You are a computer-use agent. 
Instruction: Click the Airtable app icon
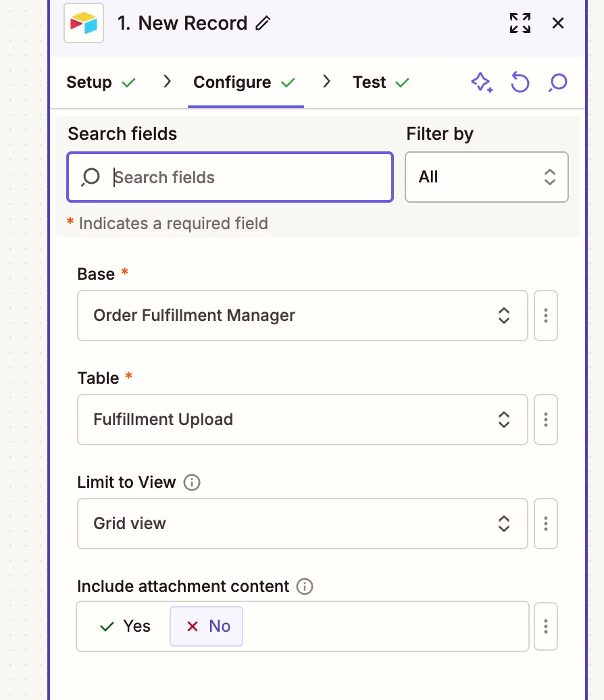tap(84, 23)
